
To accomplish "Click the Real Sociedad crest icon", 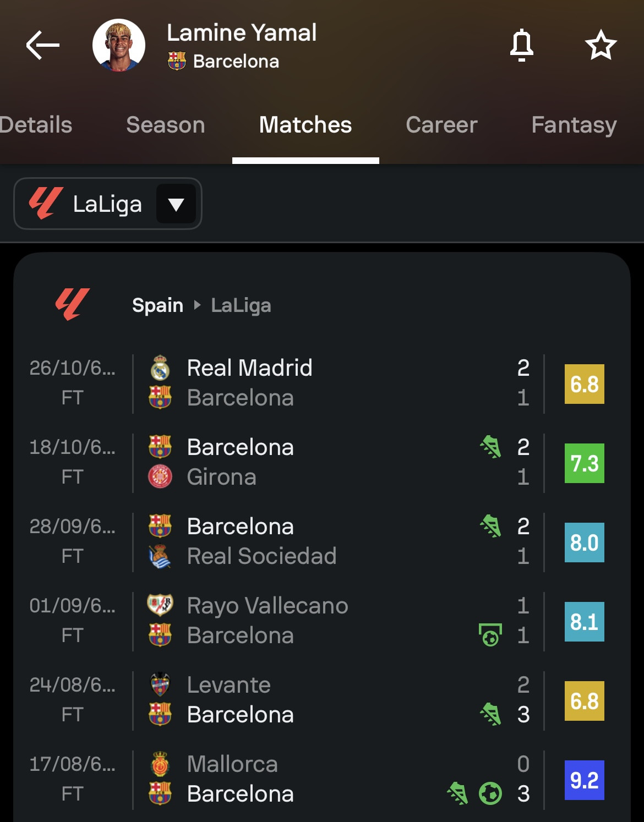I will click(160, 556).
